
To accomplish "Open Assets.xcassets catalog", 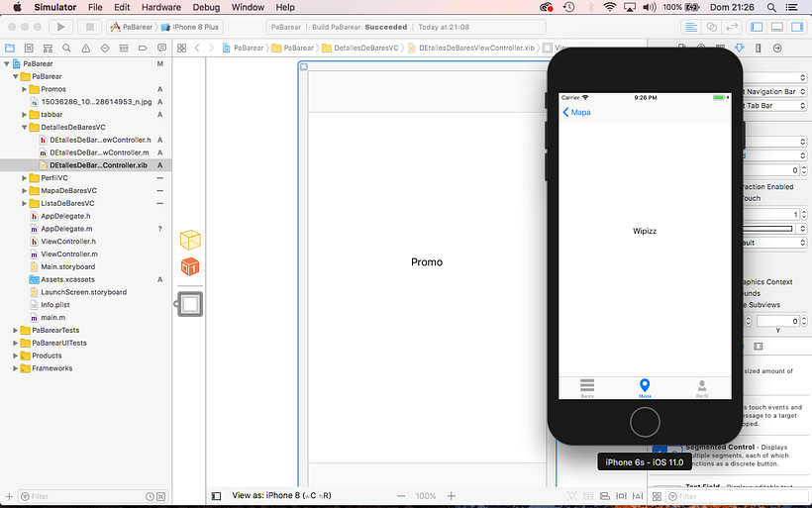I will click(x=68, y=279).
